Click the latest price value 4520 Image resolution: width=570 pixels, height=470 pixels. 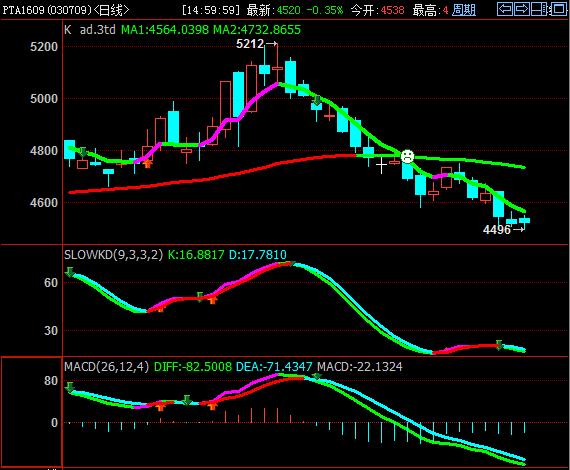(289, 10)
